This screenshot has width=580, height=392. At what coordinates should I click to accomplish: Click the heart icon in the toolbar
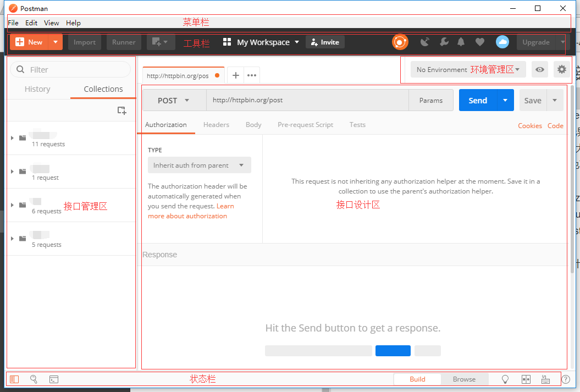coord(480,42)
